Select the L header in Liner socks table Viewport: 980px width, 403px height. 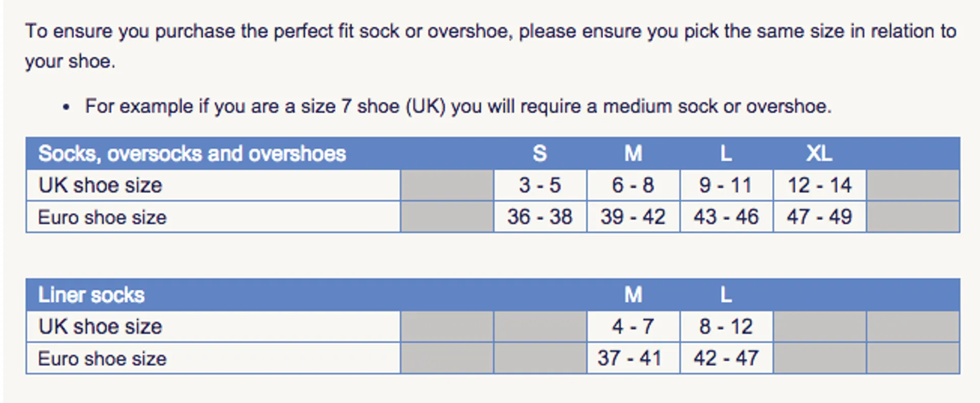click(x=726, y=295)
